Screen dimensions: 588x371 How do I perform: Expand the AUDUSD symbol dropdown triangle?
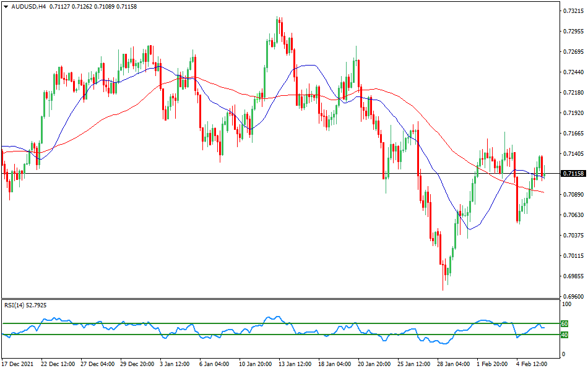(x=7, y=7)
